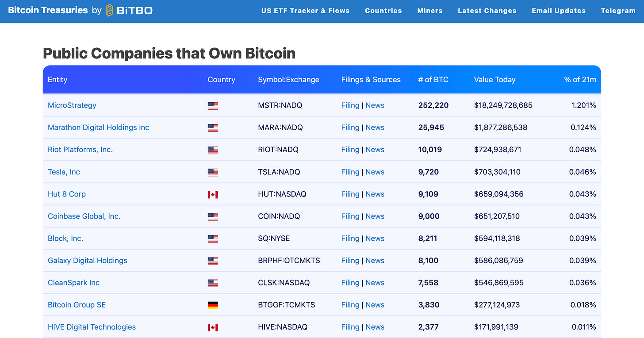Select the $703,304,110 value
The height and width of the screenshot is (338, 644).
pos(497,172)
